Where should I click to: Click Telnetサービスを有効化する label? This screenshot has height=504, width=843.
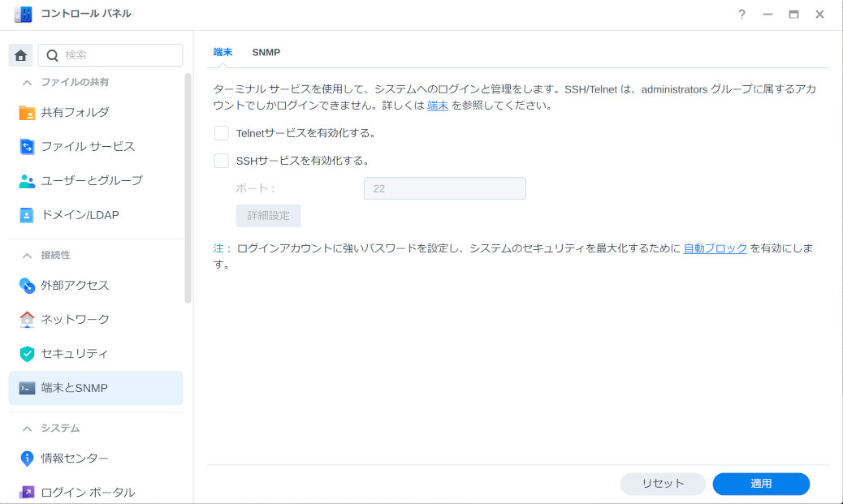305,133
